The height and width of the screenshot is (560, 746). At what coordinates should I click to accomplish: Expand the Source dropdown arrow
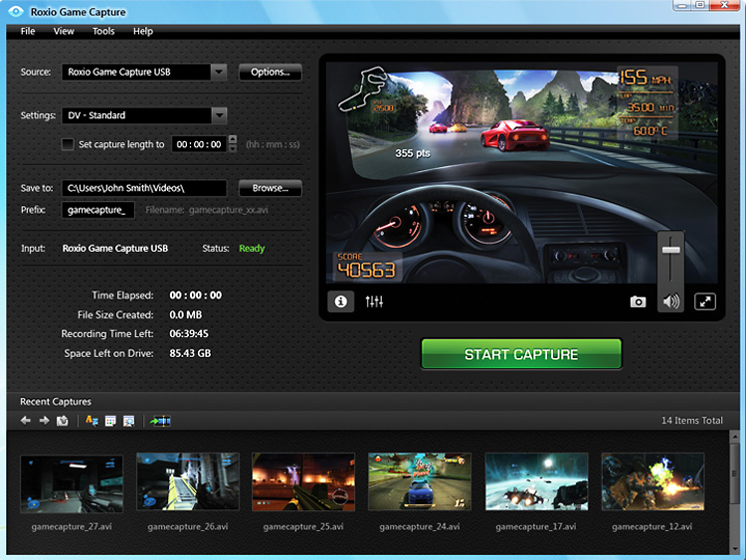pos(219,73)
